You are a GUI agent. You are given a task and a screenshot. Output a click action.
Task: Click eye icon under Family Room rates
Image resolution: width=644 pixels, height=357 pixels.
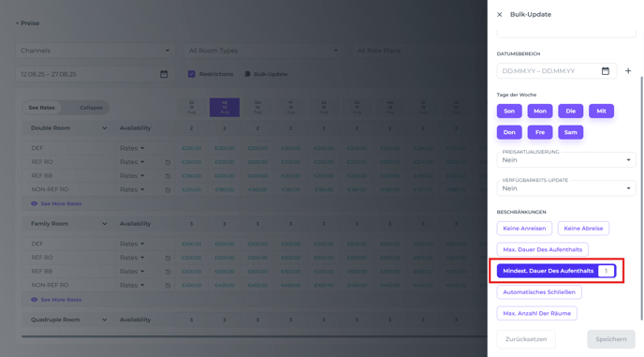click(34, 300)
